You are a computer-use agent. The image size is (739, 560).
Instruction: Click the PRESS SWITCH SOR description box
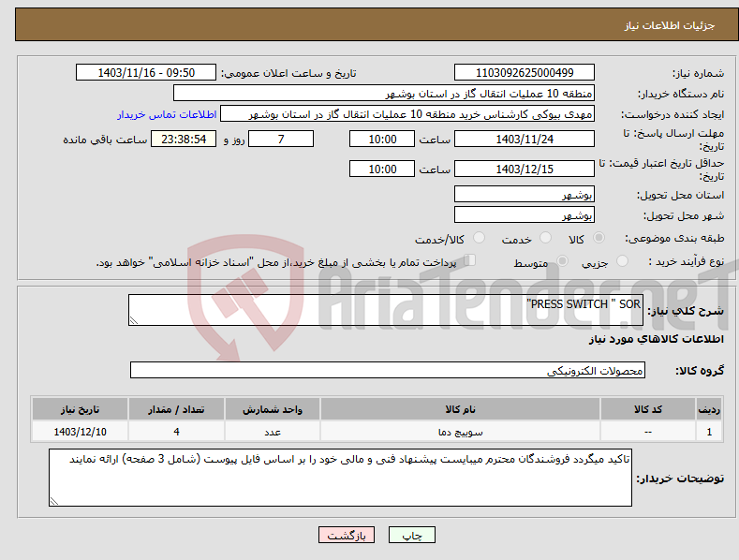pyautogui.click(x=386, y=310)
